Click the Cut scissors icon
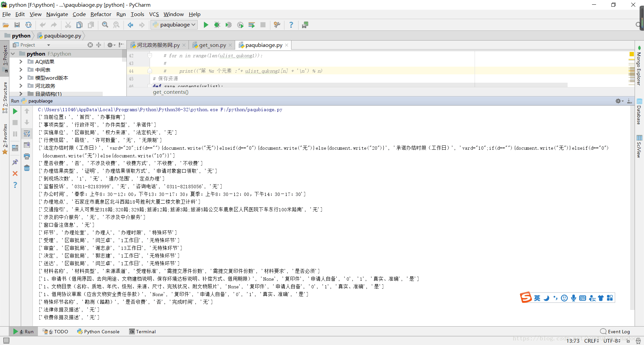This screenshot has width=644, height=345. point(68,25)
